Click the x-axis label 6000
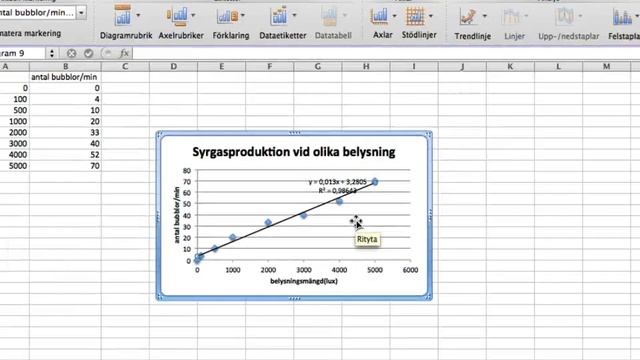Viewport: 640px width, 360px height. click(x=410, y=270)
